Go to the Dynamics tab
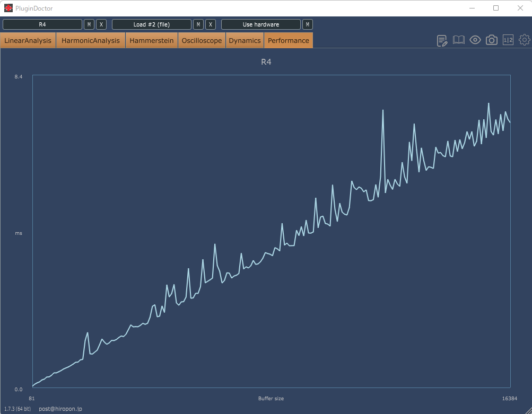 tap(245, 40)
